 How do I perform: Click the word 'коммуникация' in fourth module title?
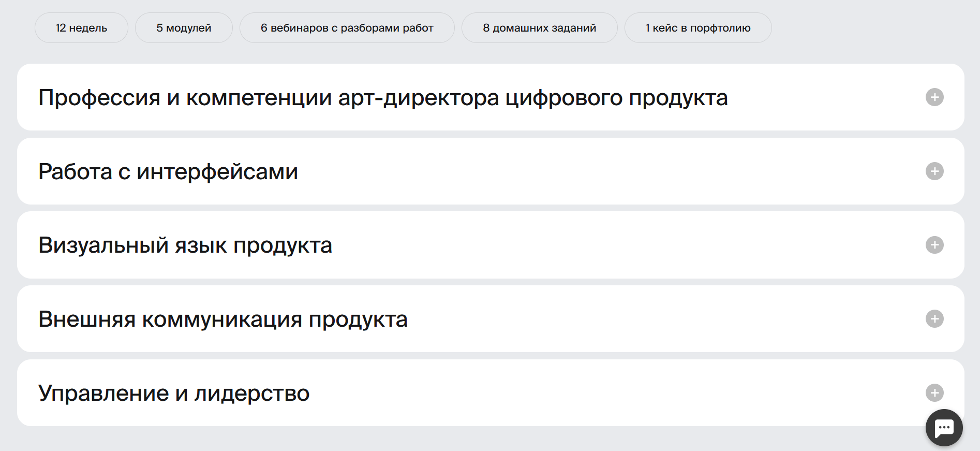[x=222, y=319]
